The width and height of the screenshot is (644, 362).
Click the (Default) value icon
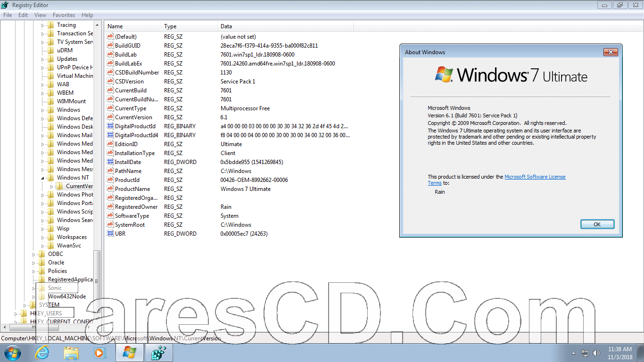110,37
